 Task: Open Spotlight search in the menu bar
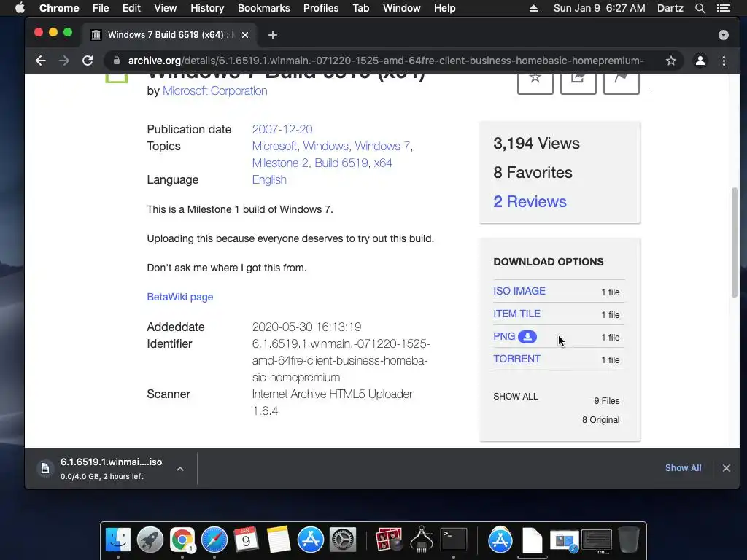coord(700,8)
